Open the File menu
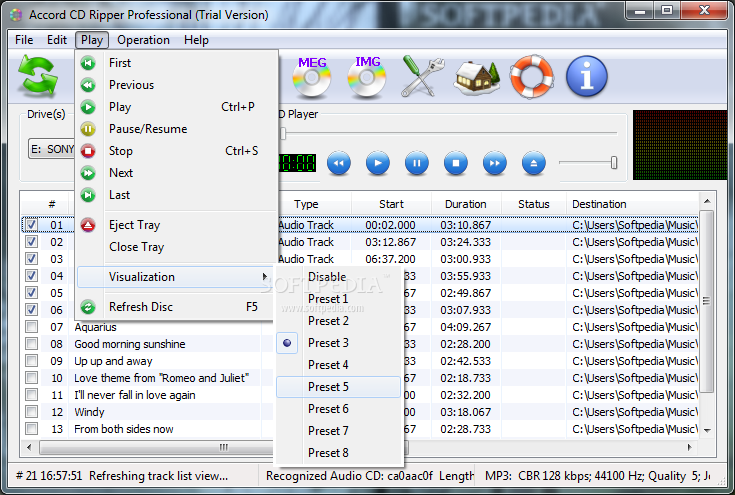This screenshot has width=735, height=495. (24, 40)
